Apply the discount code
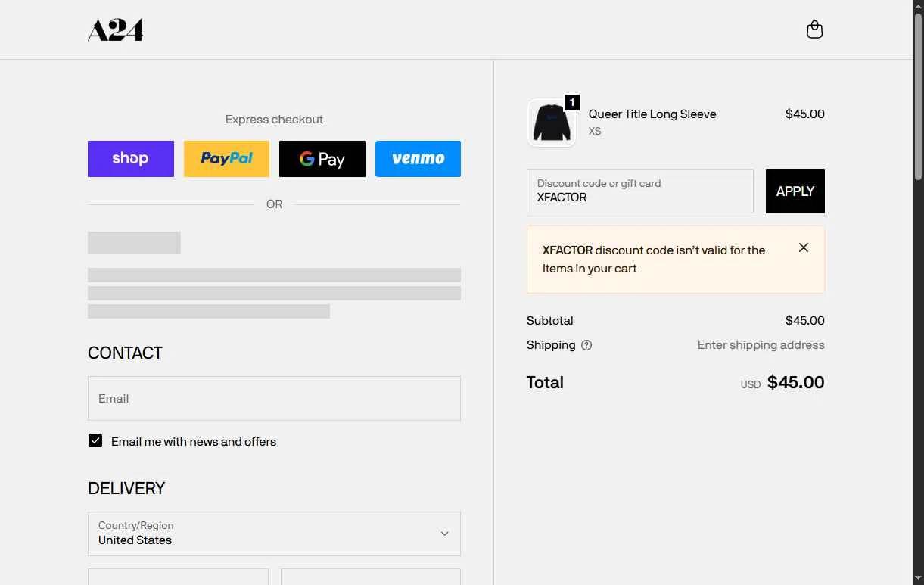924x585 pixels. pyautogui.click(x=795, y=191)
